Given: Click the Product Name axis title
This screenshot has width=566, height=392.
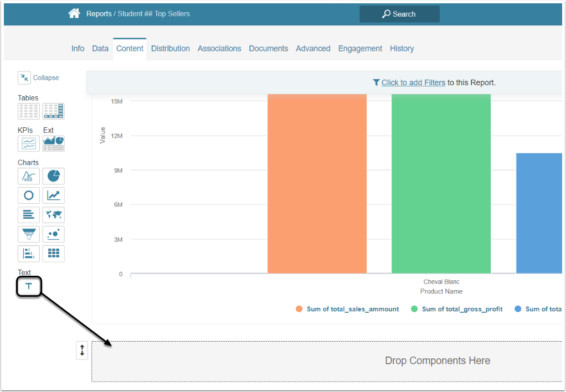Looking at the screenshot, I should point(441,291).
